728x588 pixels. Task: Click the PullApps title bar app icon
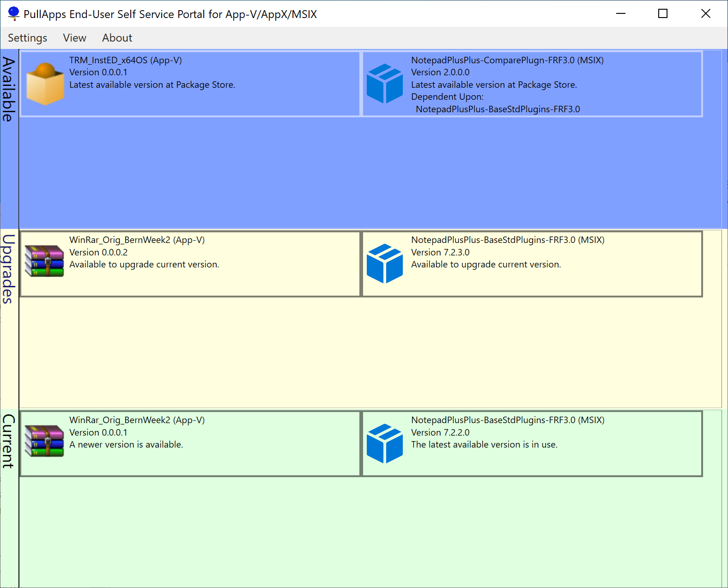coord(14,14)
